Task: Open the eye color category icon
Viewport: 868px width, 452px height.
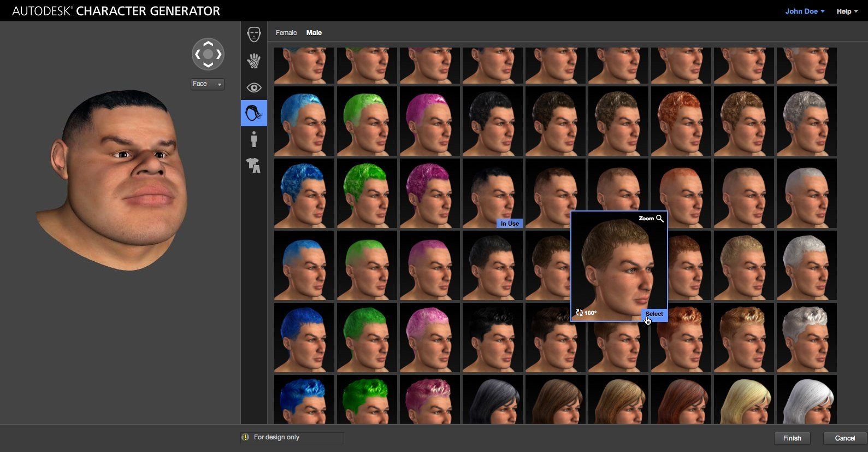Action: (x=254, y=87)
